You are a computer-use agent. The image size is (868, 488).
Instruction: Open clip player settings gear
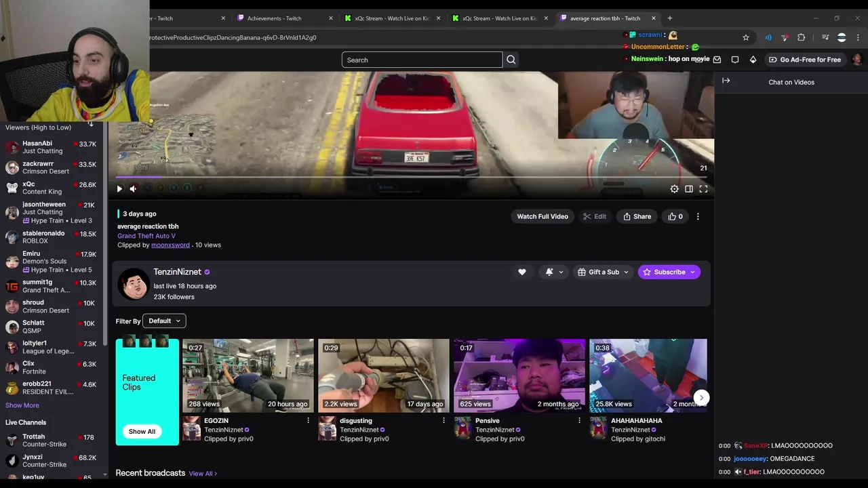tap(674, 189)
